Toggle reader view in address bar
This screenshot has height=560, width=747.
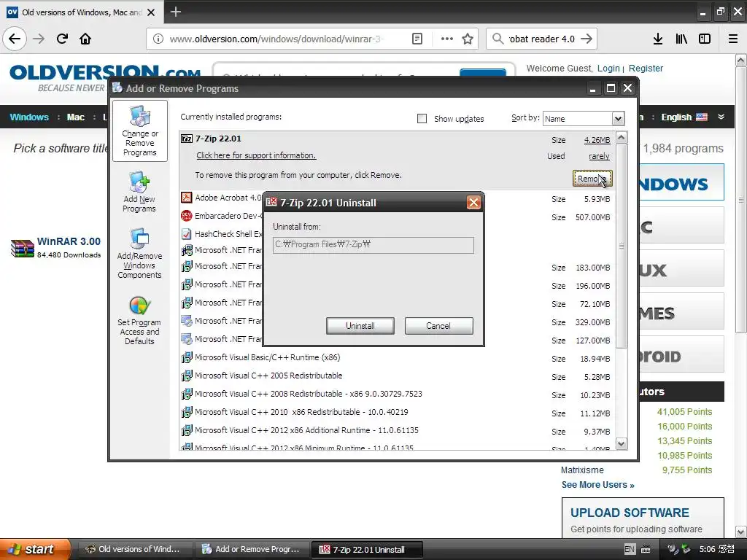417,39
